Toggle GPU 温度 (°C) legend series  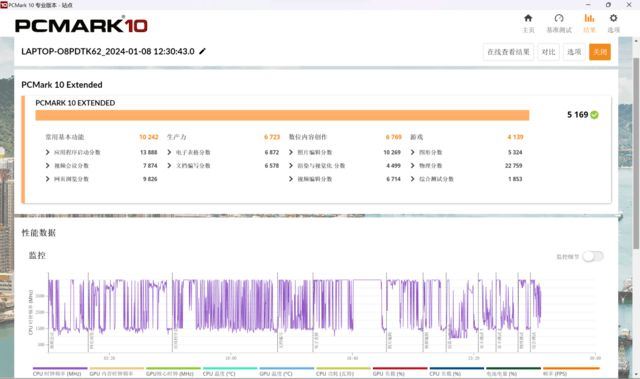coord(287,372)
